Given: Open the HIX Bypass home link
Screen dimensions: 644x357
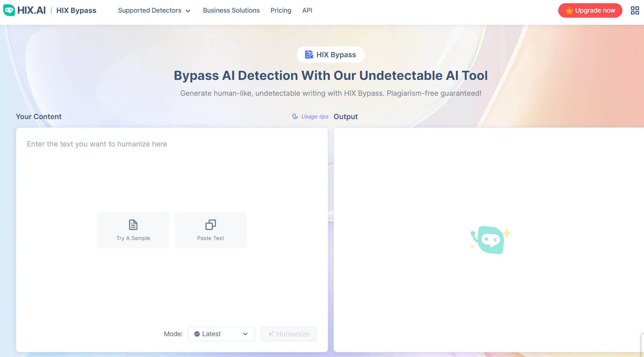Looking at the screenshot, I should click(76, 10).
